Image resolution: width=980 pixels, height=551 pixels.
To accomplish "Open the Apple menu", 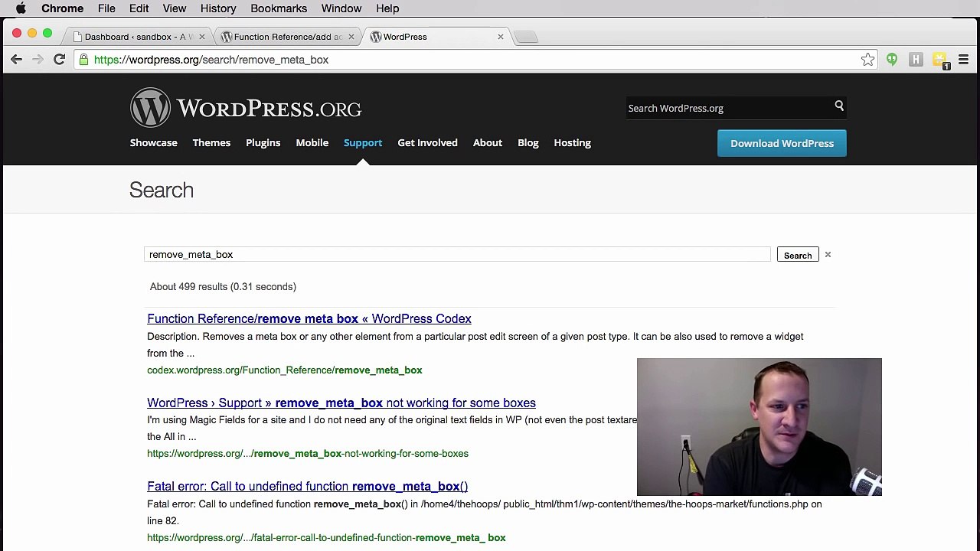I will [21, 8].
